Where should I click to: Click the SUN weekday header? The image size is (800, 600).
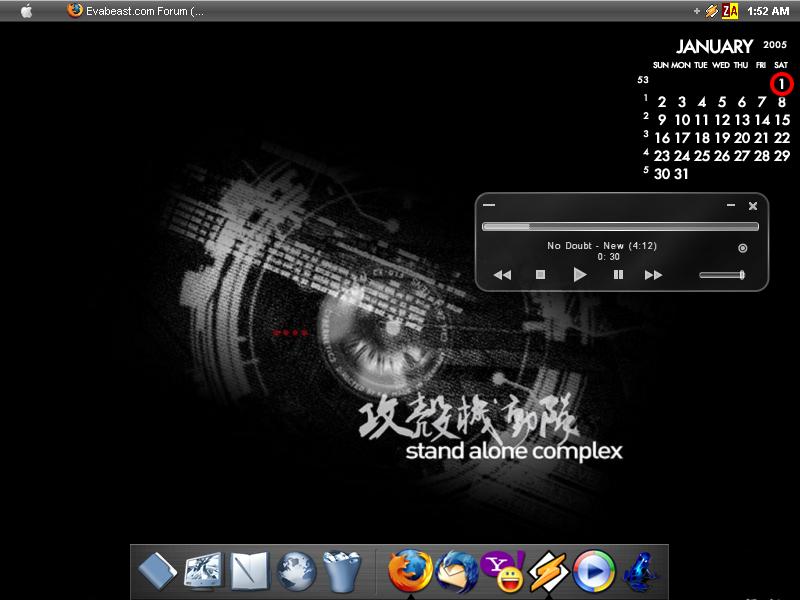(x=660, y=65)
